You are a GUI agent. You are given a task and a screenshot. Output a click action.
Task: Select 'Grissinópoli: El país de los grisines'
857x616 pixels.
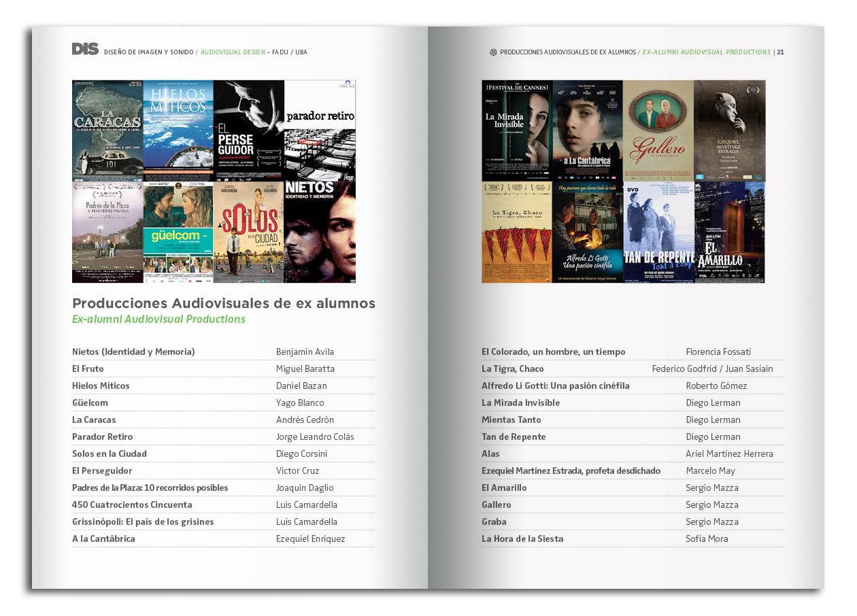(143, 521)
